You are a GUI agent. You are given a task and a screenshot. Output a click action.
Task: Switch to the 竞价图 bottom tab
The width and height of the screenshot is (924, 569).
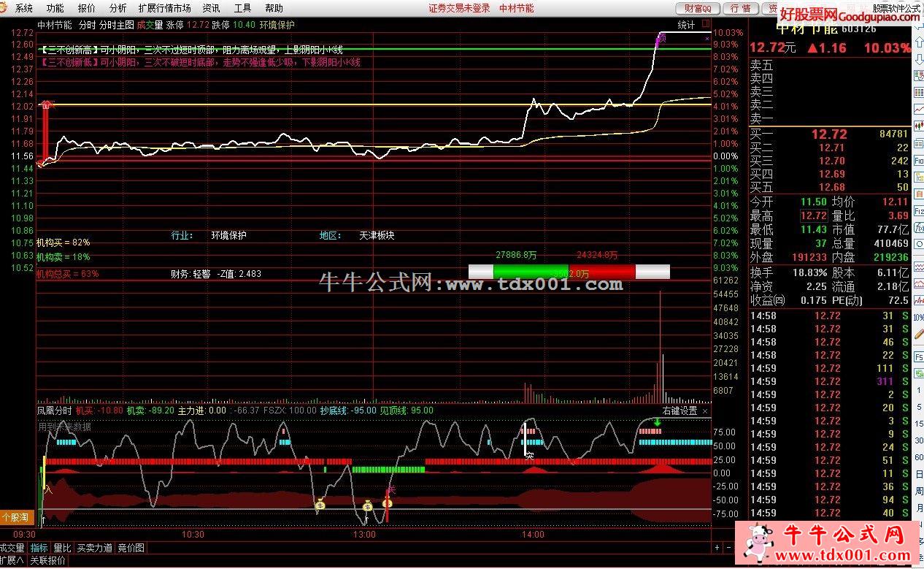click(131, 548)
